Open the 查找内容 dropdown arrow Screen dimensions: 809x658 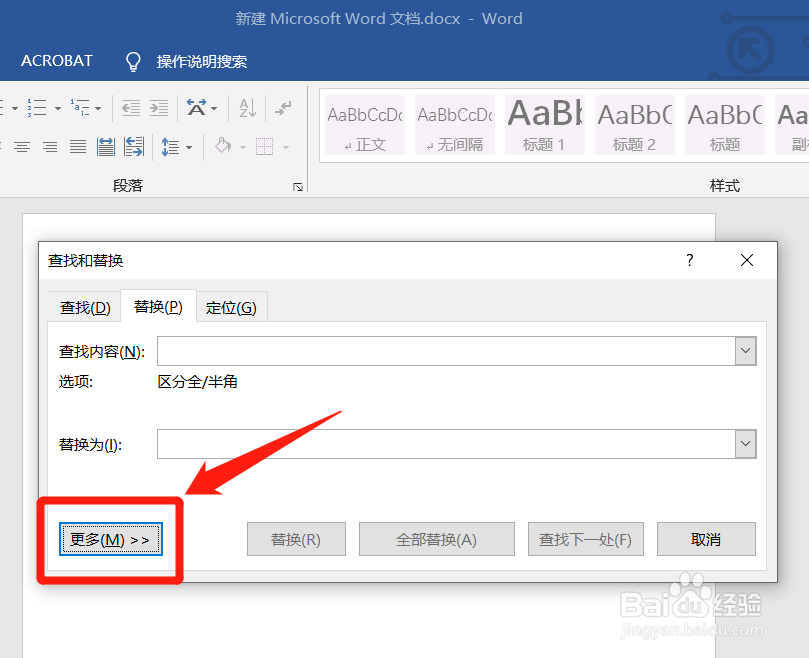coord(745,351)
